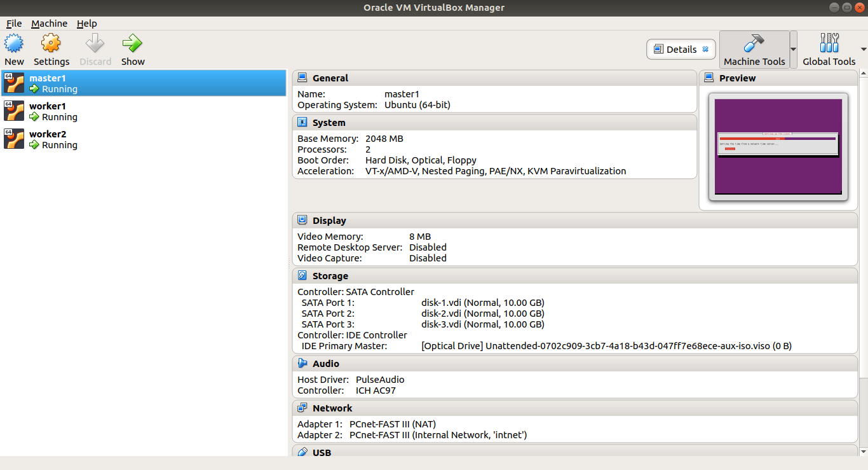Screen dimensions: 868x470
Task: Open the File menu
Action: point(14,24)
